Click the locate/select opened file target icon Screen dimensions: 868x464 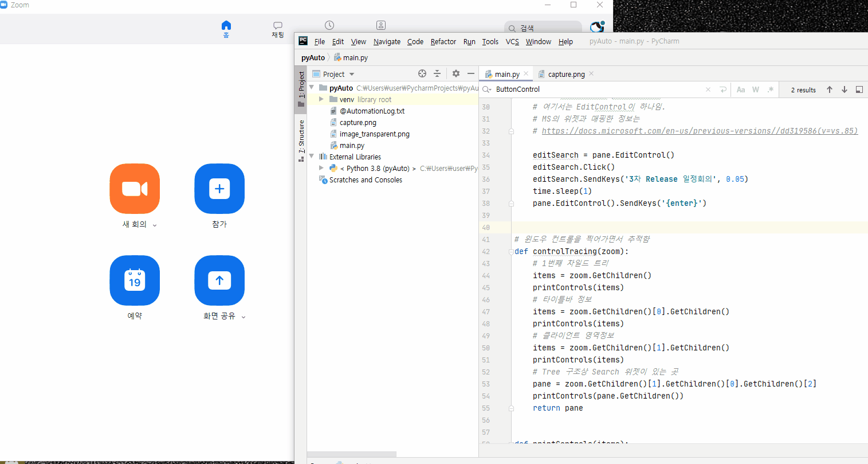click(x=422, y=73)
